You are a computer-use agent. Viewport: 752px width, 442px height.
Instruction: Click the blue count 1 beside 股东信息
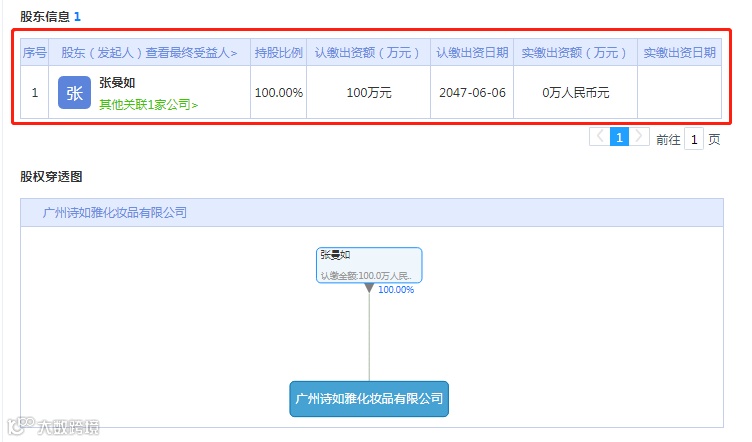[77, 17]
